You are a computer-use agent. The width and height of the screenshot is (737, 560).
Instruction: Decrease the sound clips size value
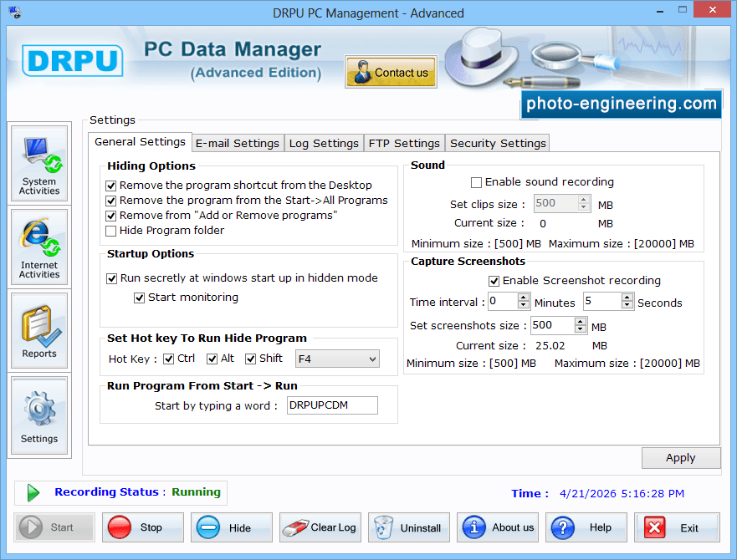pyautogui.click(x=583, y=207)
